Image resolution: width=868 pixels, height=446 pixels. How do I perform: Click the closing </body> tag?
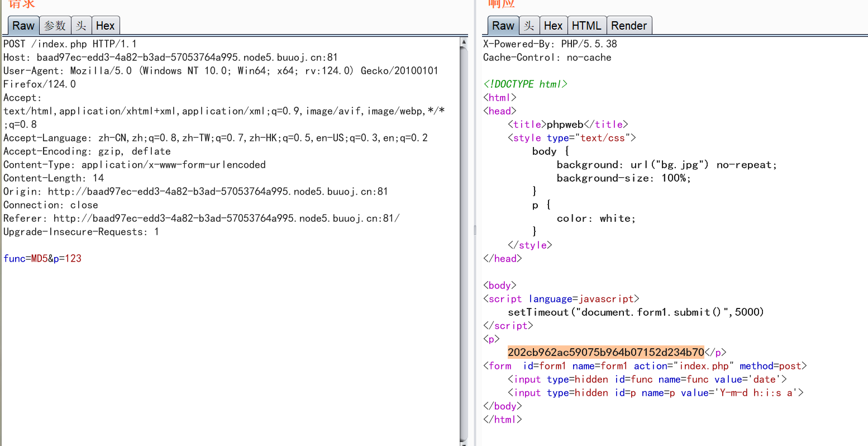pyautogui.click(x=503, y=406)
